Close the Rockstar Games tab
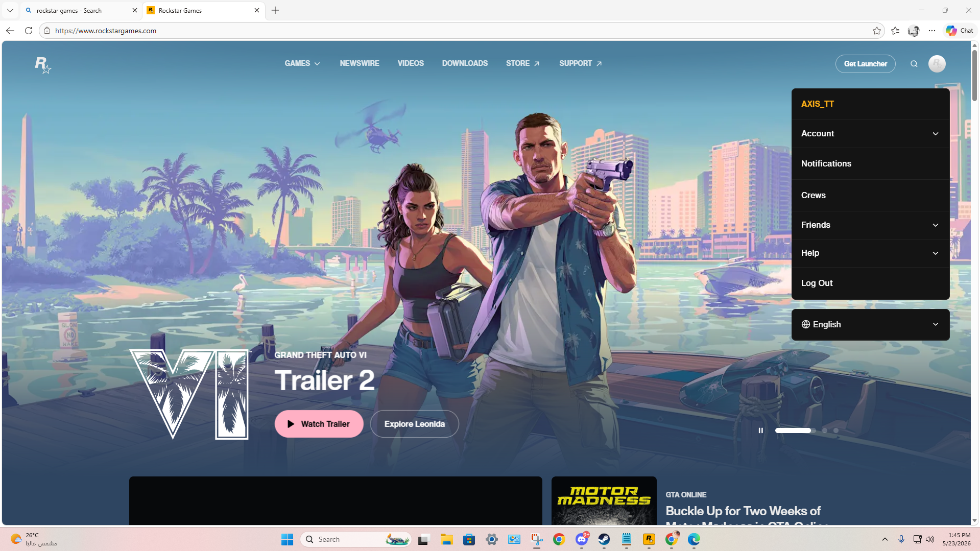This screenshot has width=980, height=551. click(x=257, y=10)
